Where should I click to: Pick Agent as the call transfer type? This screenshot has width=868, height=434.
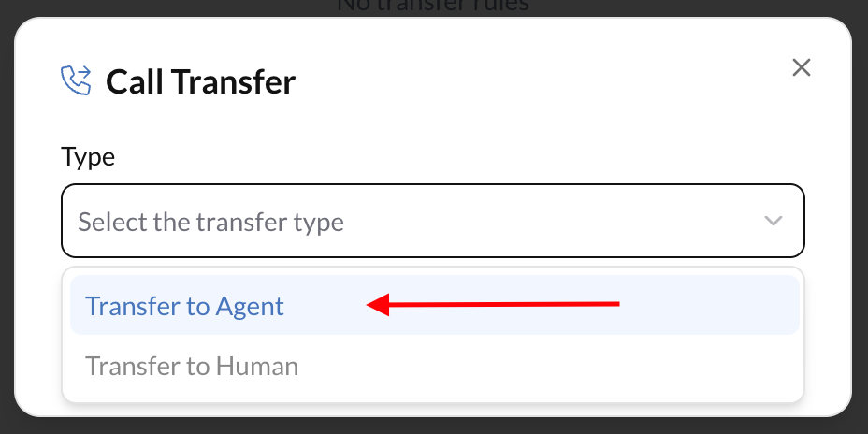(184, 306)
